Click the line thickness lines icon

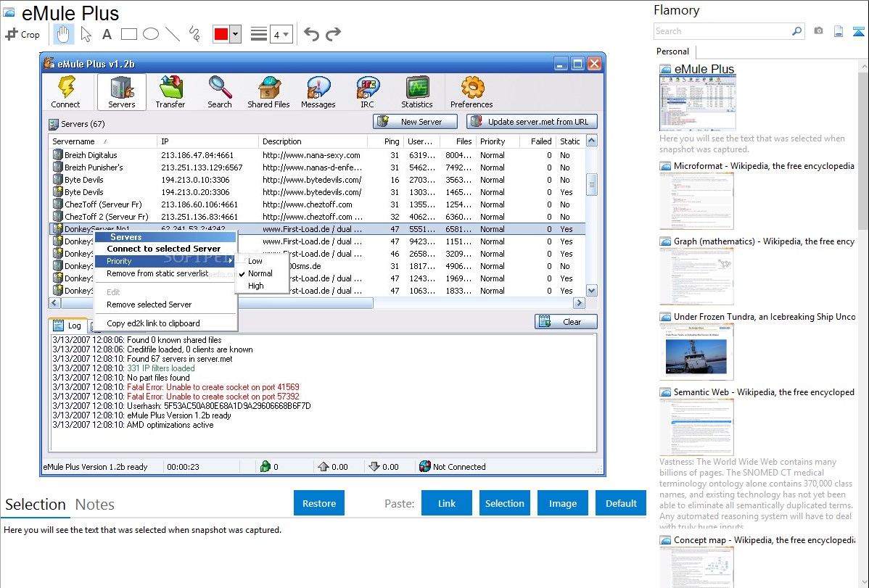[259, 34]
